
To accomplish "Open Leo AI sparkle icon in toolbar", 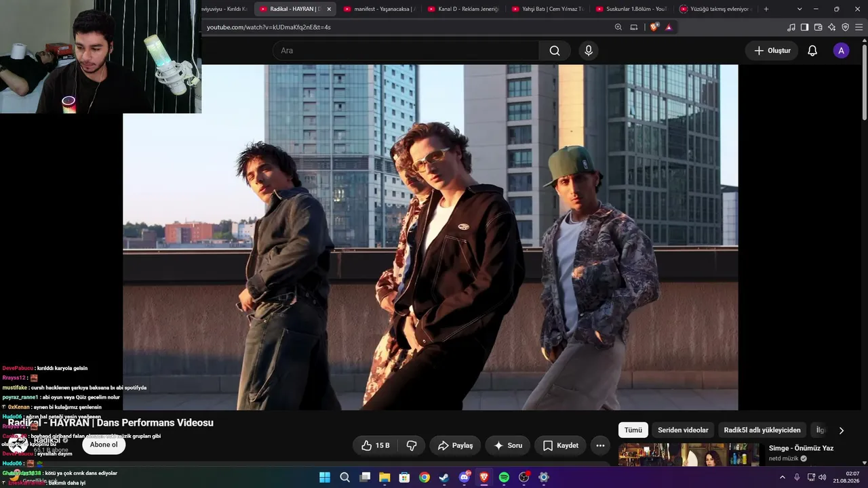I will tap(832, 27).
